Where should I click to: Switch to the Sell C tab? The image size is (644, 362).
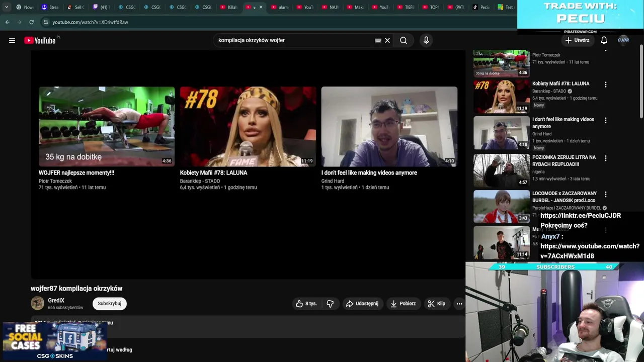click(76, 7)
